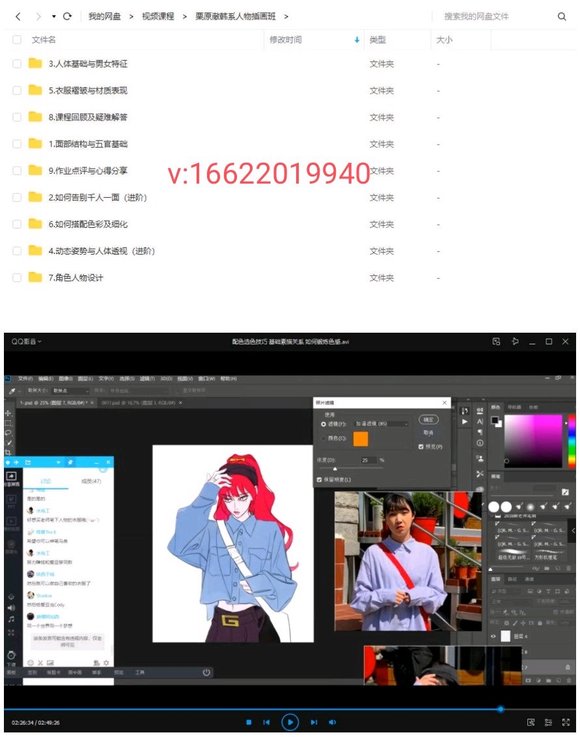
Task: Skip to the next video track
Action: [314, 722]
